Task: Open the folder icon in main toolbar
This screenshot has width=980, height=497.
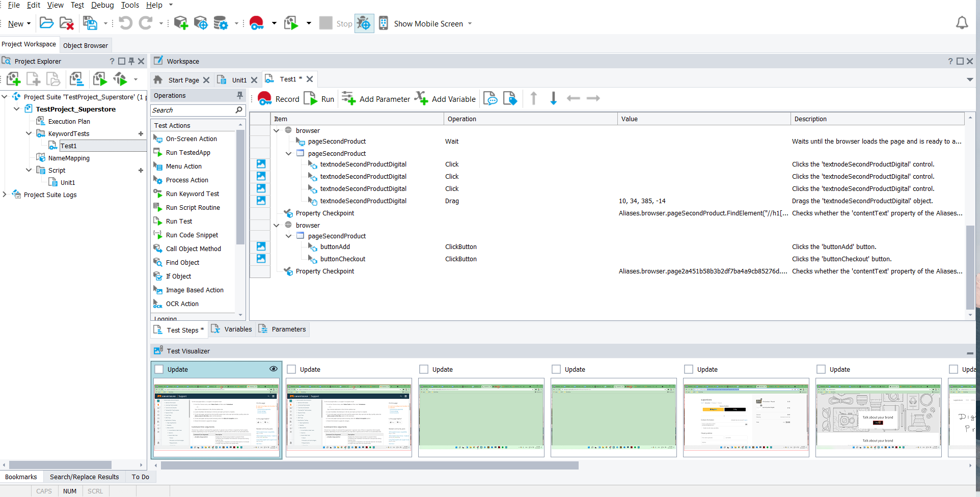Action: pos(46,23)
